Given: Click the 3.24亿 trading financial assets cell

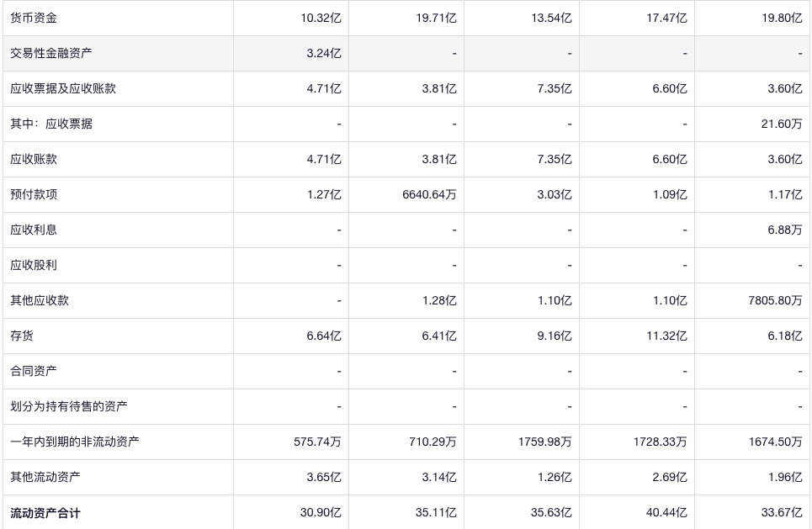Looking at the screenshot, I should [324, 53].
